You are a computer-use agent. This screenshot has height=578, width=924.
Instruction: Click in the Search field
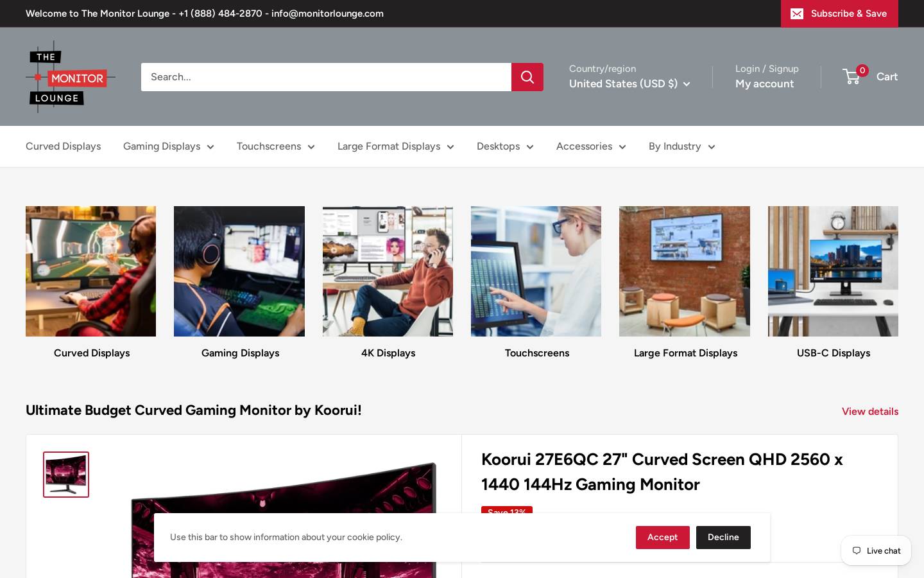point(326,77)
